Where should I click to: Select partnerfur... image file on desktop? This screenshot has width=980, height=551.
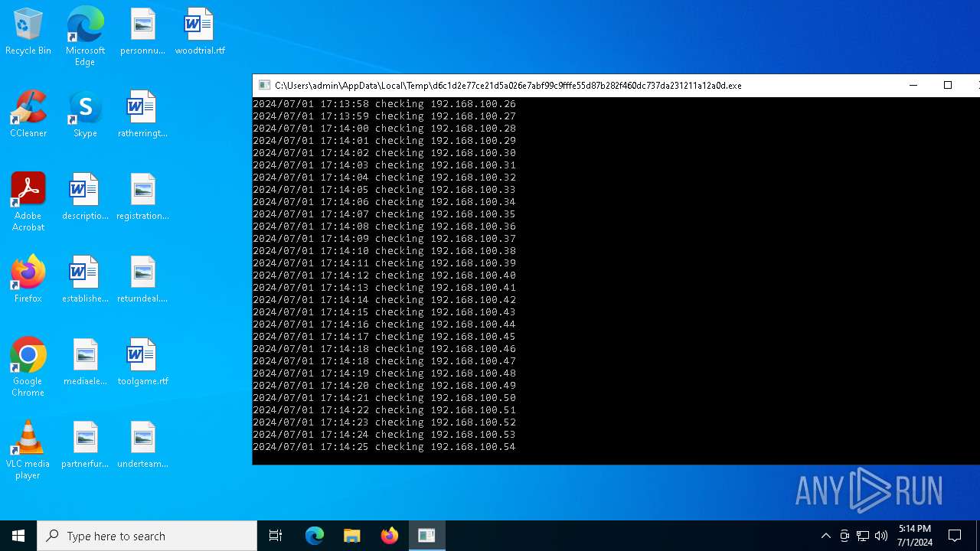[x=85, y=445]
